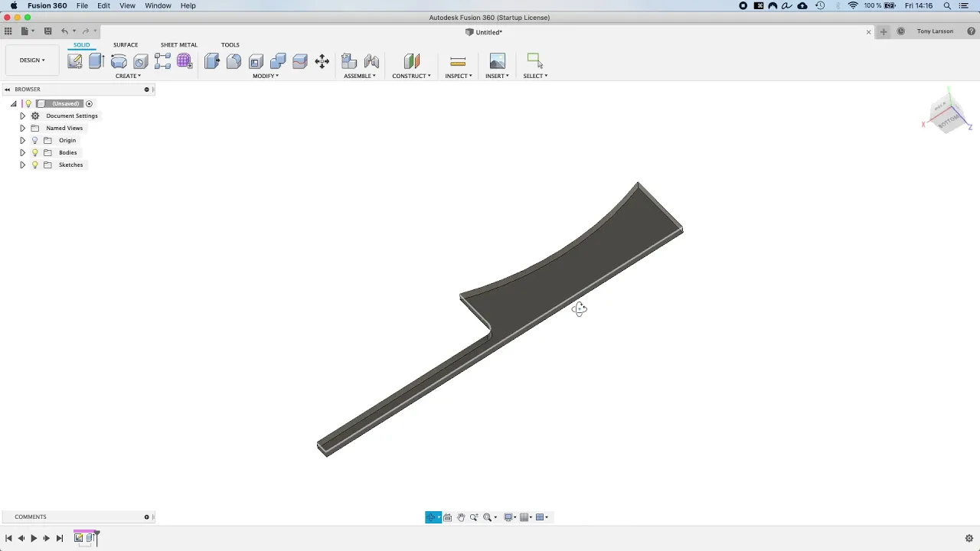This screenshot has width=980, height=551.
Task: Select the Offset Plane construct tool
Action: coord(412,61)
